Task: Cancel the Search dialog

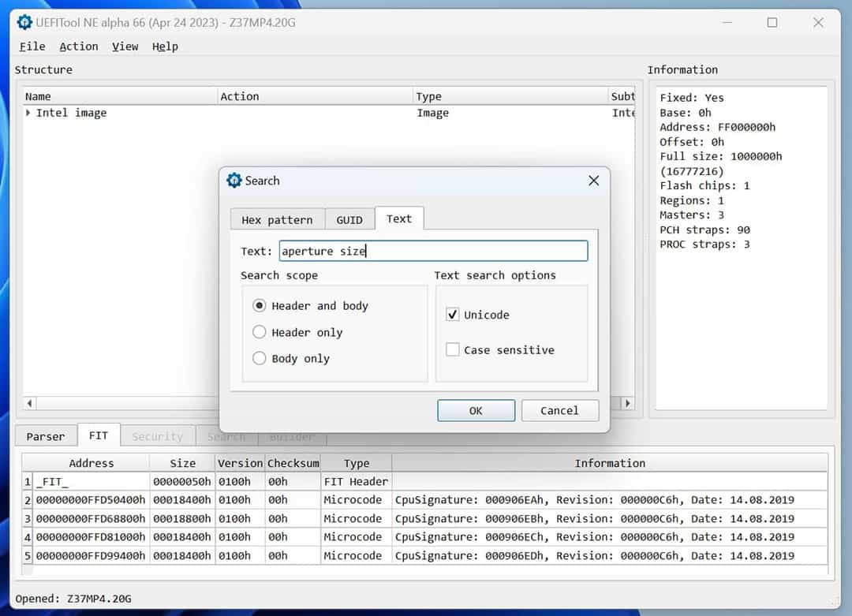Action: point(559,410)
